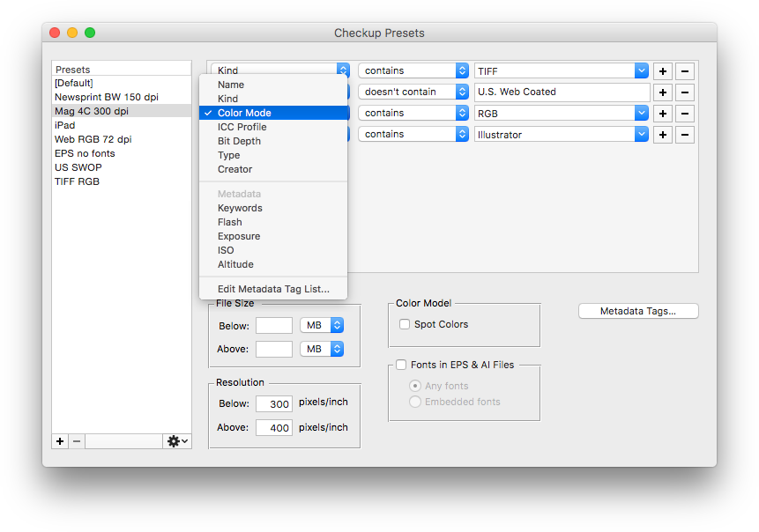
Task: Enable Fonts in EPS & AI Files
Action: click(x=401, y=365)
